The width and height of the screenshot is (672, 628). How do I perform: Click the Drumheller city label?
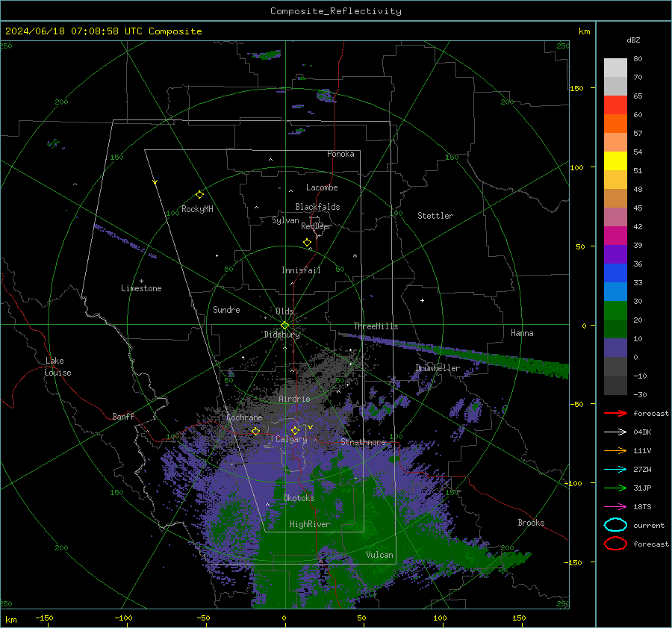[x=438, y=368]
